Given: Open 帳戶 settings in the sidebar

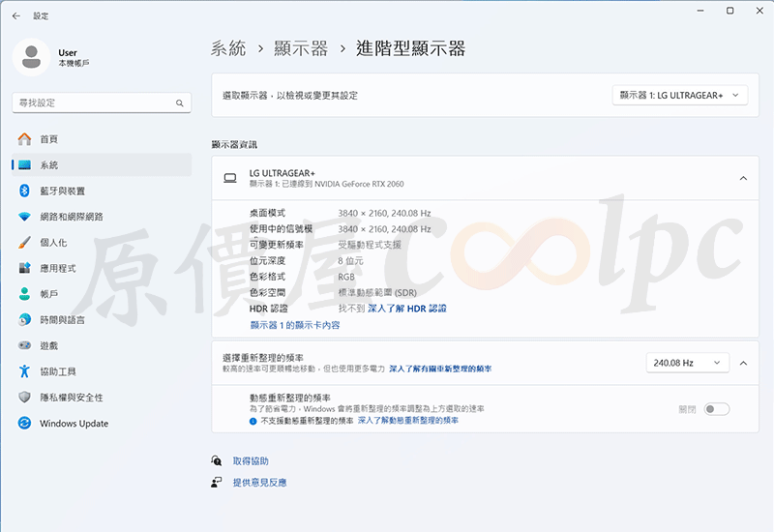Looking at the screenshot, I should coord(102,294).
